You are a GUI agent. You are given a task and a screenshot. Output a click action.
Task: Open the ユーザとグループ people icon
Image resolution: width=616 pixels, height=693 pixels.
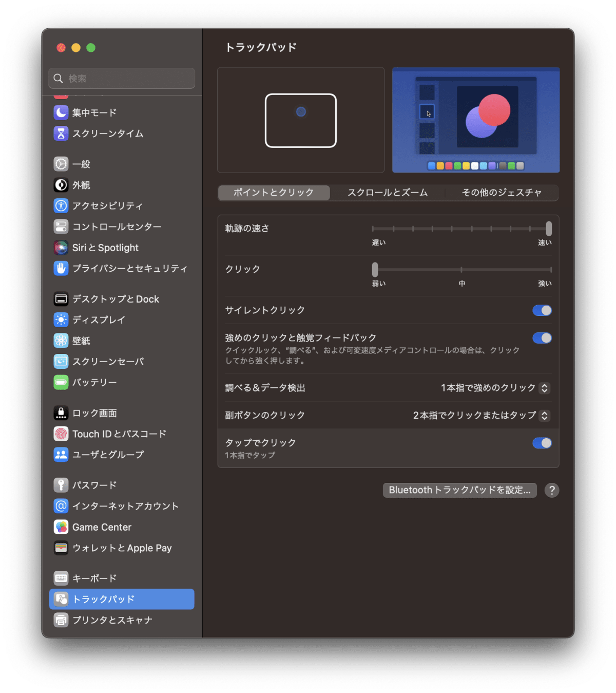coord(61,455)
